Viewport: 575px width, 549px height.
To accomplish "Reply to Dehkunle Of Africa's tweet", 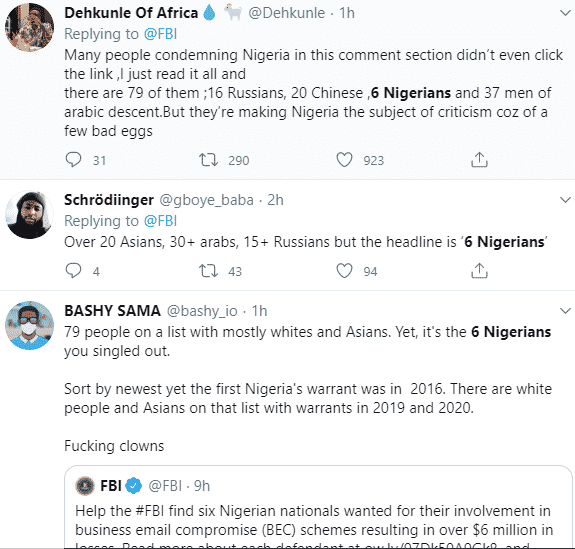I will pyautogui.click(x=73, y=160).
